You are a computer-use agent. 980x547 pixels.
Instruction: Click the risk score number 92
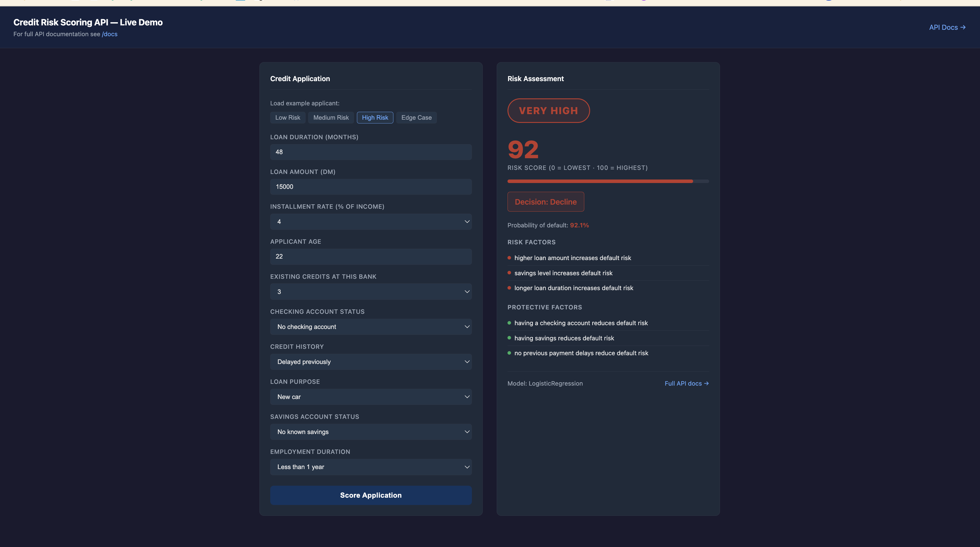[523, 149]
